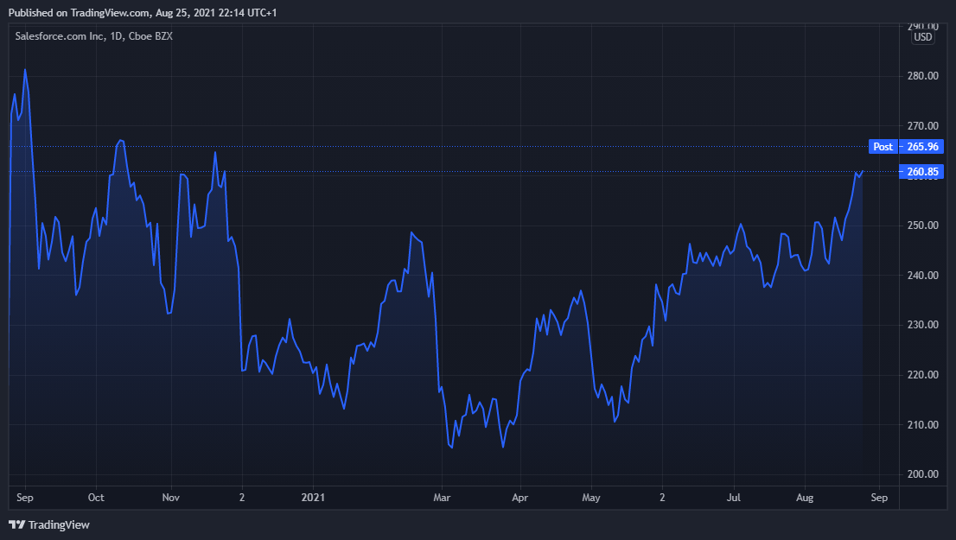
Task: Click the 265.96 post-market price label
Action: [922, 147]
